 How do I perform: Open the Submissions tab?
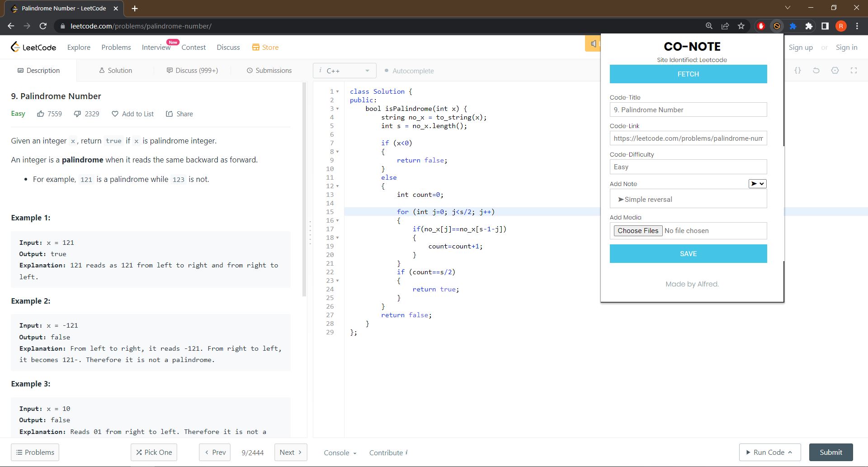click(x=269, y=71)
